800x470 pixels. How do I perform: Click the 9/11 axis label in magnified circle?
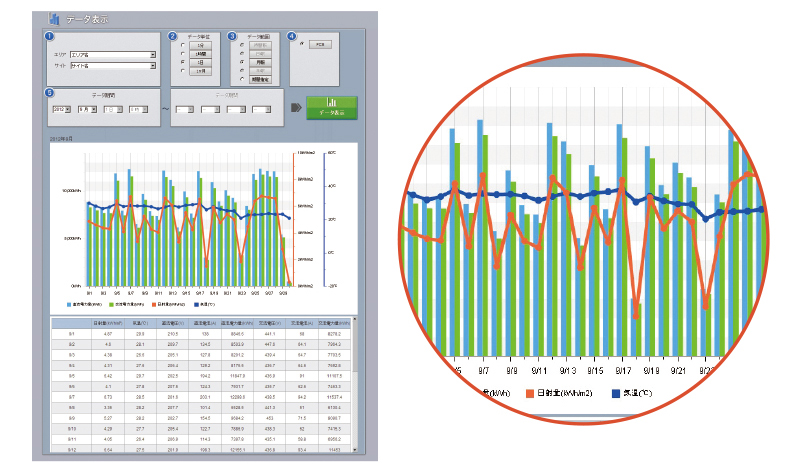(539, 371)
